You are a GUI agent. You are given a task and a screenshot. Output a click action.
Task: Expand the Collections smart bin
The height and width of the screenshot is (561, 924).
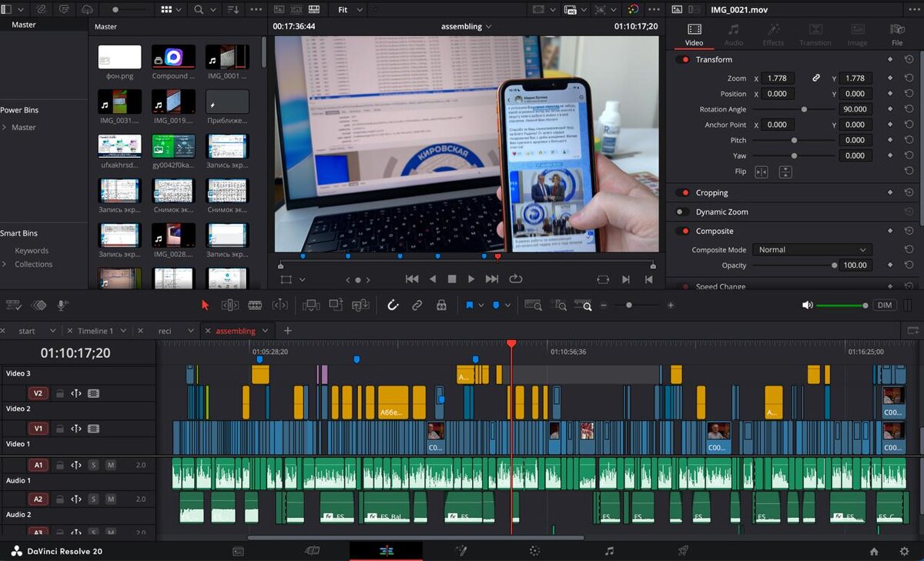[x=5, y=265]
